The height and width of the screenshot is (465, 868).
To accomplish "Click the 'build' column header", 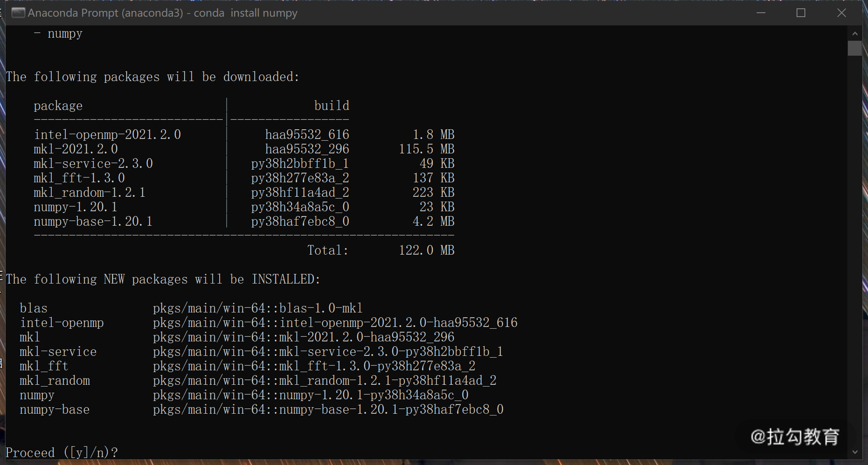I will tap(332, 106).
